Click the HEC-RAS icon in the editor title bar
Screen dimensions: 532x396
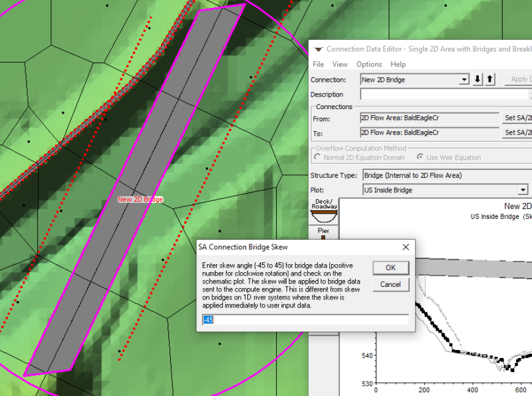320,49
